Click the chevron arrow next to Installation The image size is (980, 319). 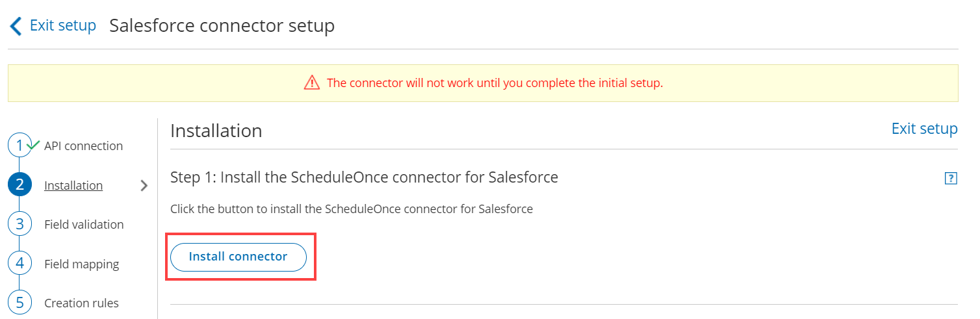[144, 186]
